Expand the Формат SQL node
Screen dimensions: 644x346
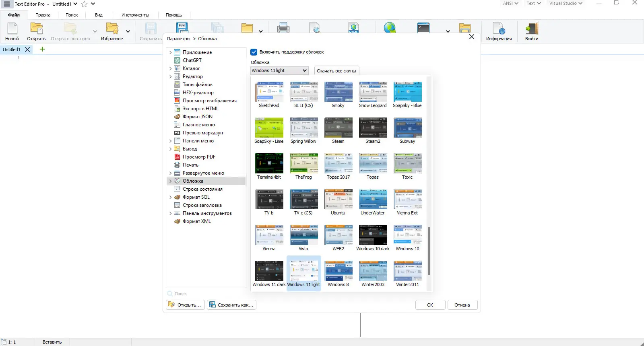click(170, 197)
